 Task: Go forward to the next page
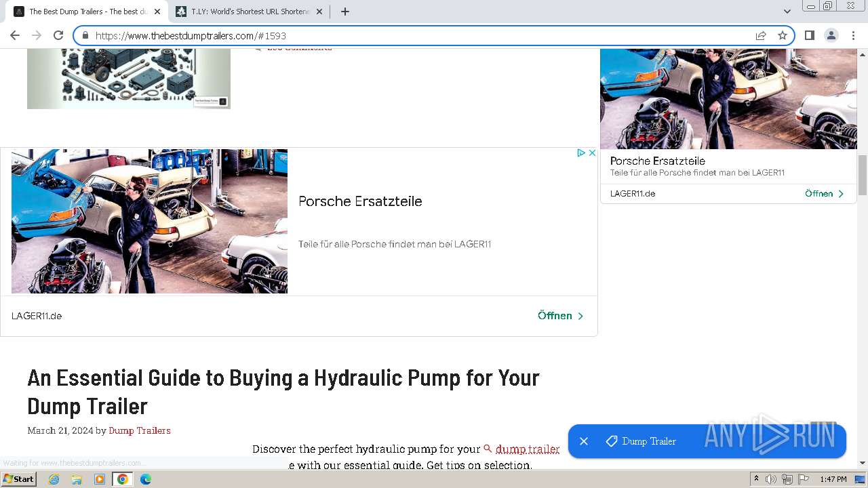point(37,35)
